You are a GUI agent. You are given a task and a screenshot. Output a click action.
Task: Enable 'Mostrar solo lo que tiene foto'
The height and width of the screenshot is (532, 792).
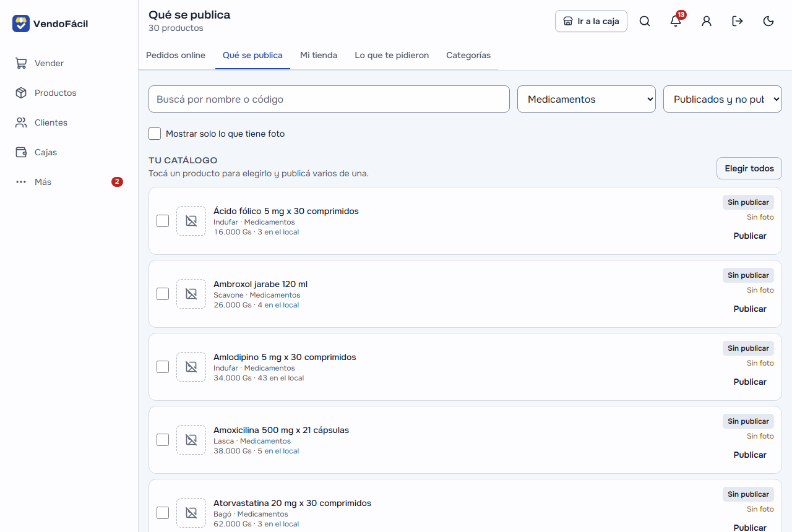point(155,134)
